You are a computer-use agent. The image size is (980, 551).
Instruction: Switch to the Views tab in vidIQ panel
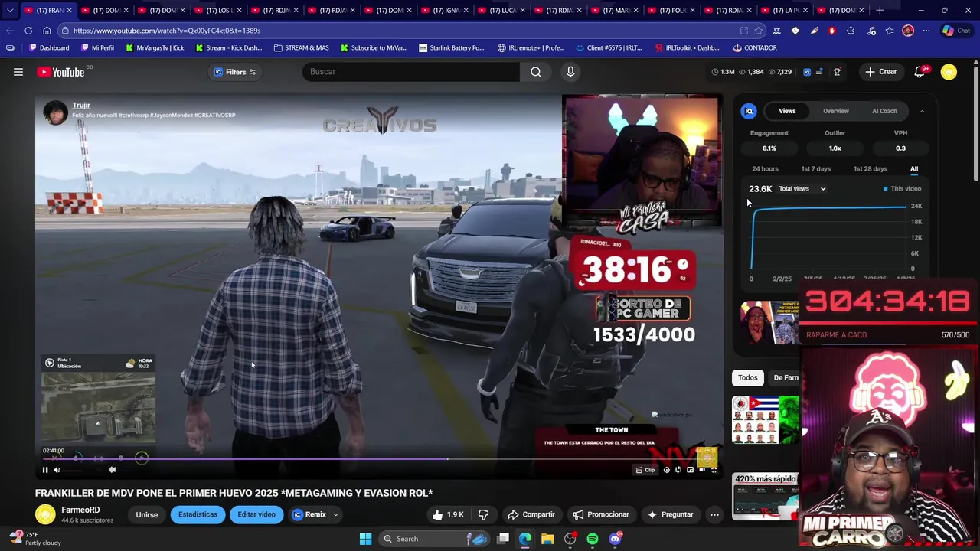coord(787,111)
